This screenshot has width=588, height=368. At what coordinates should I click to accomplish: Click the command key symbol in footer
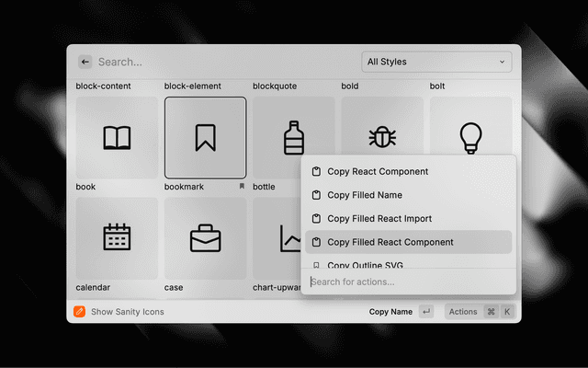[x=491, y=312]
